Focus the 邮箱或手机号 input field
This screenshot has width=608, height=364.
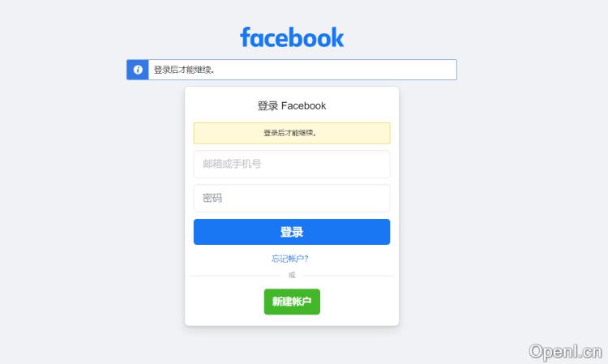click(x=292, y=164)
